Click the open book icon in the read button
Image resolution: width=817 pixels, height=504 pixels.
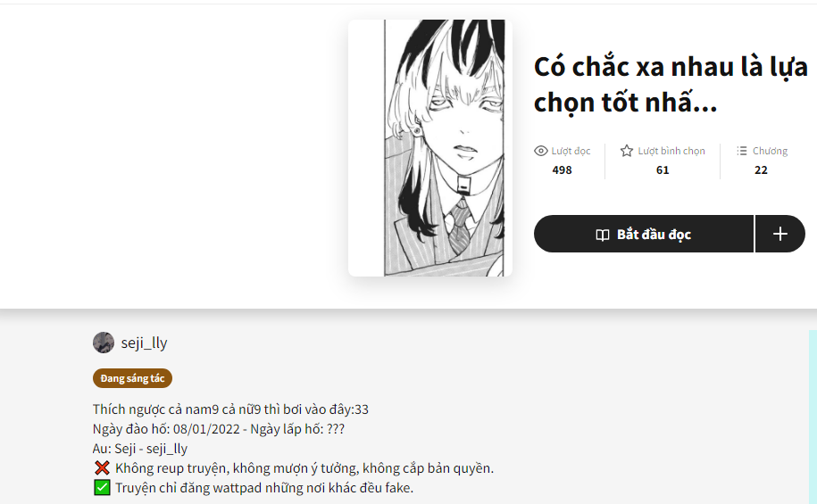pyautogui.click(x=603, y=235)
